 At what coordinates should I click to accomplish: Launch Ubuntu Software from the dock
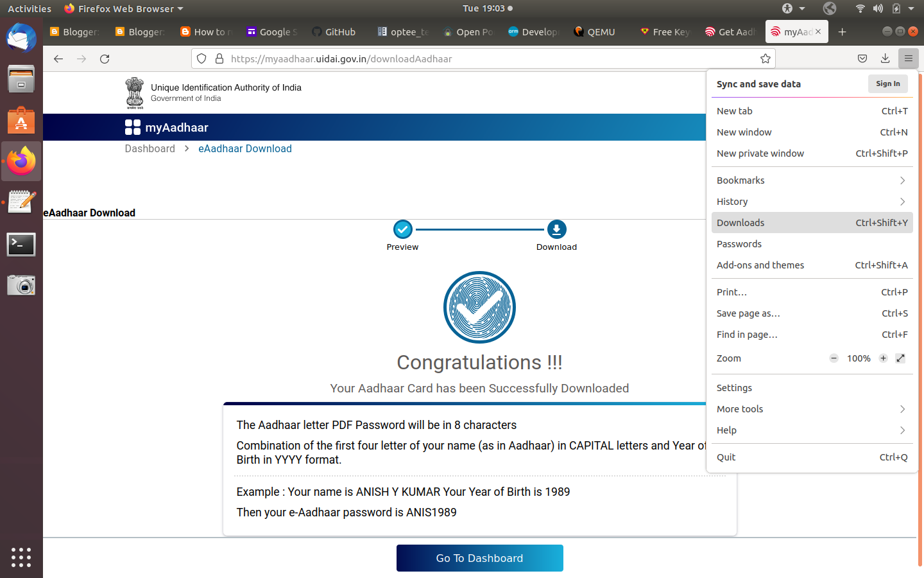[21, 120]
